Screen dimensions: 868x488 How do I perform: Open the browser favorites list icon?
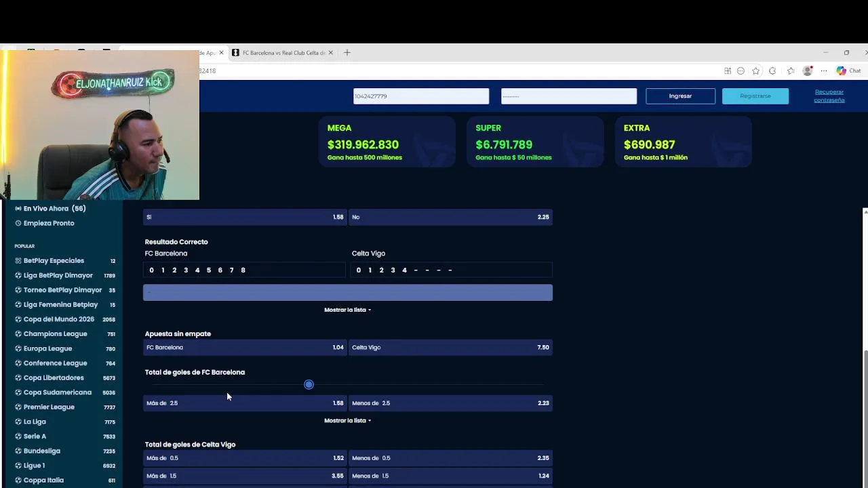pos(791,70)
